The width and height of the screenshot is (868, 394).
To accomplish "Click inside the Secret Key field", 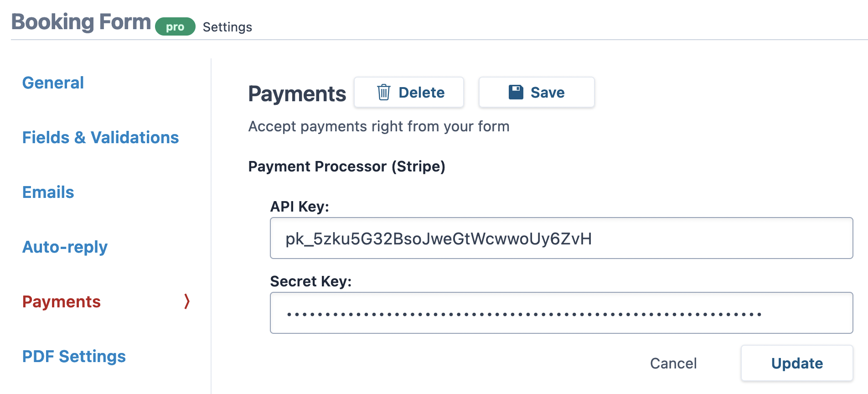I will pyautogui.click(x=561, y=313).
